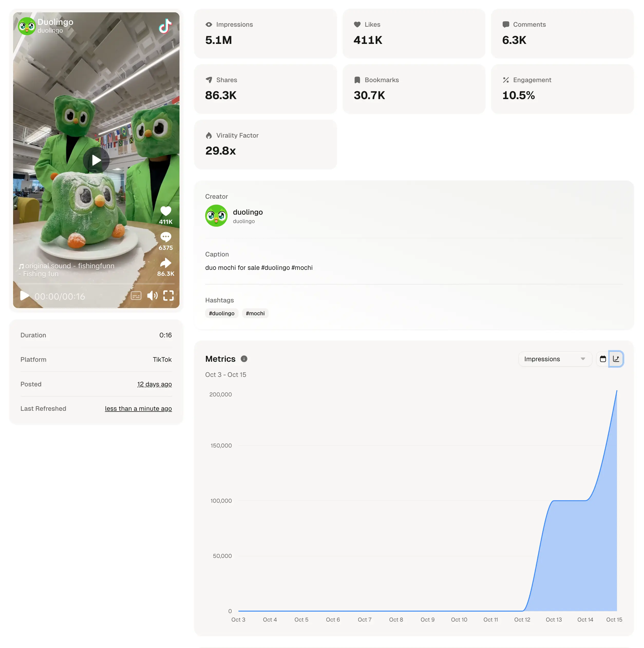Viewport: 644px width, 648px height.
Task: Play the video using center play button
Action: coord(96,160)
